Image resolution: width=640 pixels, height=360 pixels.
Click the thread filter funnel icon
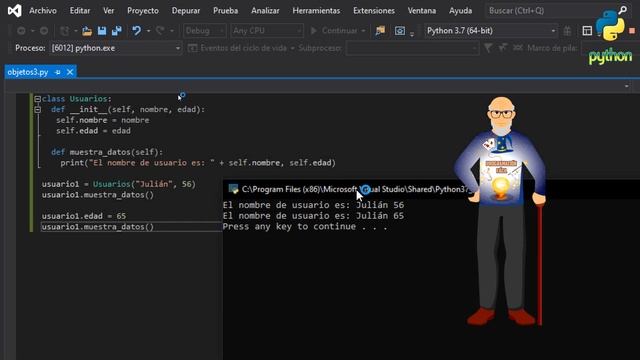coord(488,48)
